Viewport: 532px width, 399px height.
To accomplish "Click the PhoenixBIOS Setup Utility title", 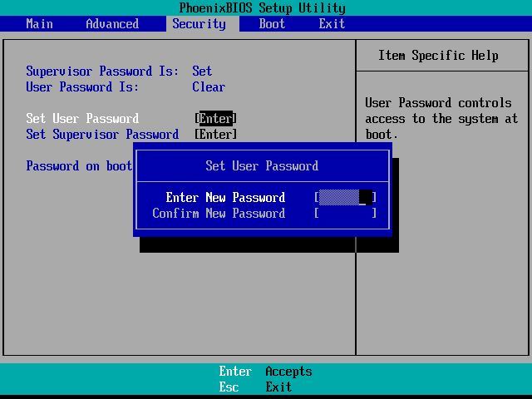I will (x=263, y=7).
